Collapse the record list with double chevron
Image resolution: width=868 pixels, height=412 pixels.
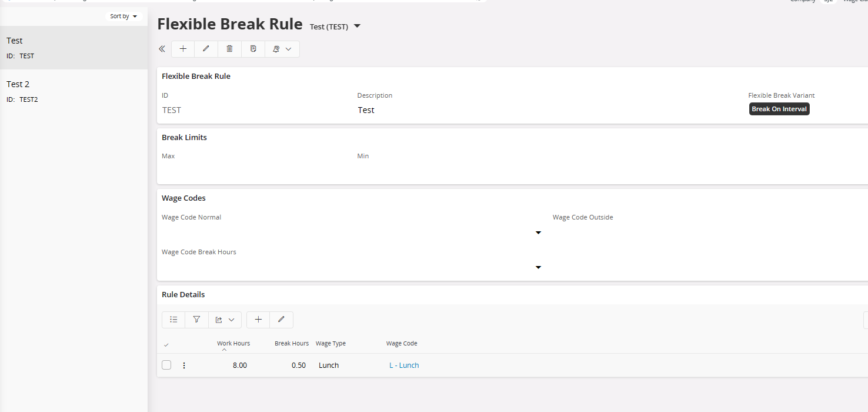(162, 49)
